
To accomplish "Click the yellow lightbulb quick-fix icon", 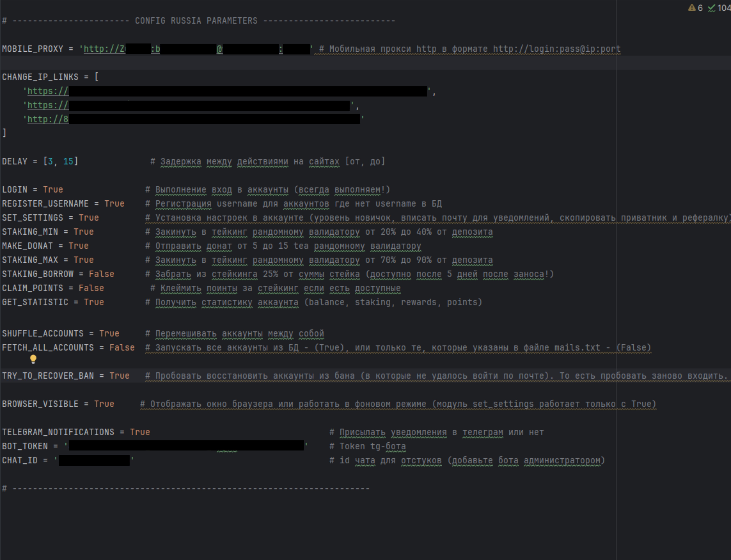I will pos(33,359).
